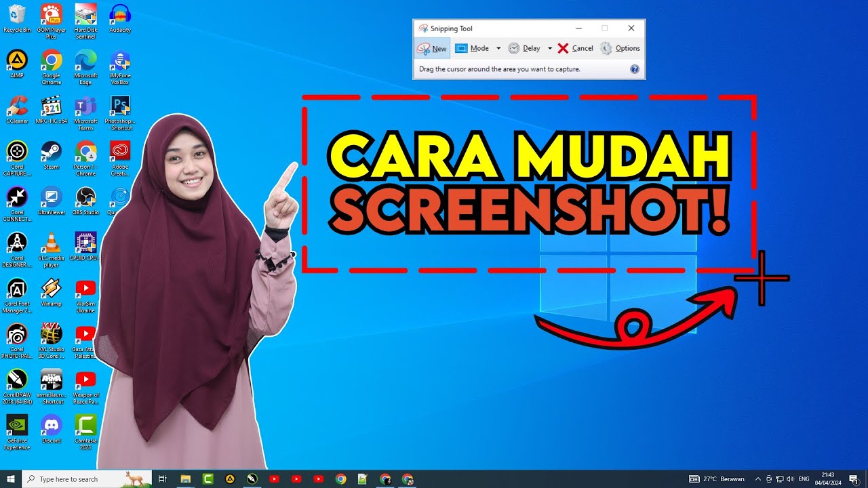This screenshot has width=868, height=488.
Task: Open the Mode dropdown arrow
Action: pos(498,48)
